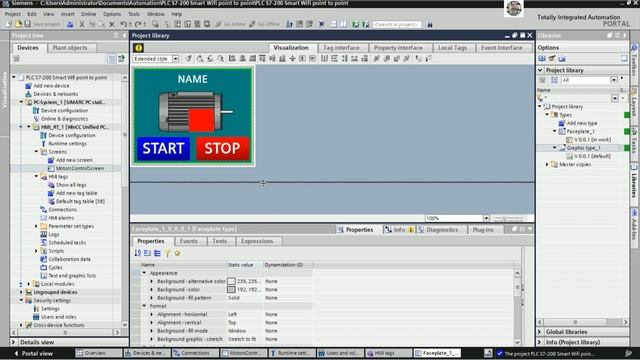Click the favorites star icon in properties toolbar
Viewport: 640px width, 360px height.
(177, 253)
